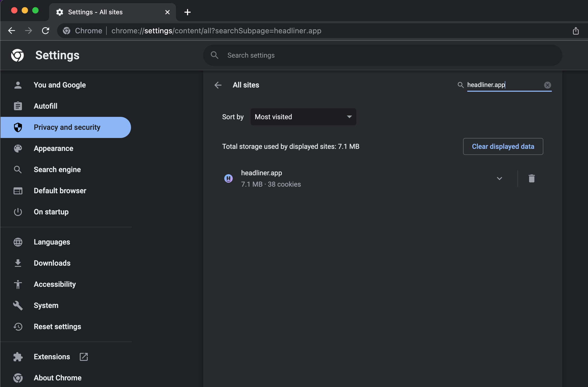The width and height of the screenshot is (588, 387).
Task: Click the Extensions puzzle piece icon
Action: 18,357
